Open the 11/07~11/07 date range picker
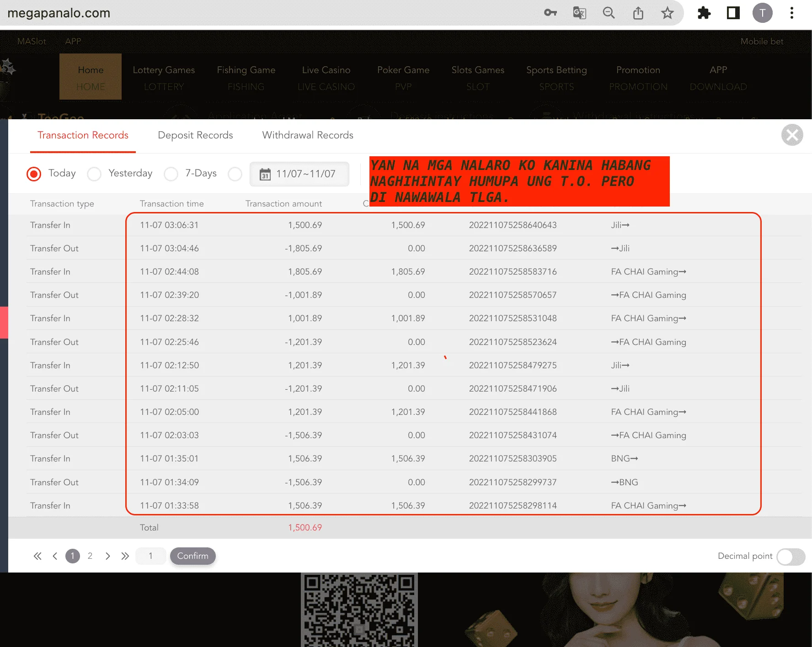Image resolution: width=812 pixels, height=647 pixels. tap(299, 174)
